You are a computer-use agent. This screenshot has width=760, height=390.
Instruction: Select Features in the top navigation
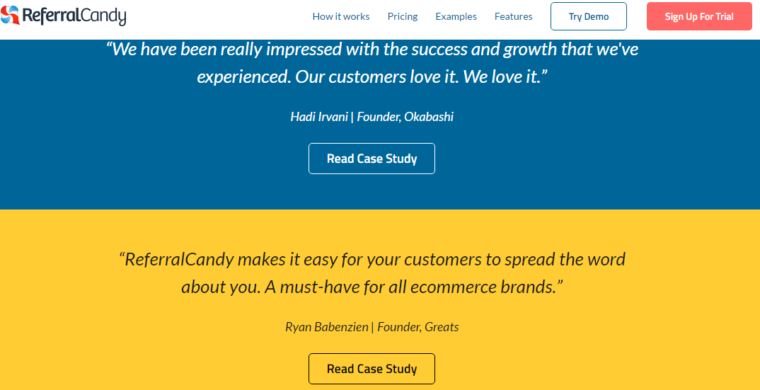pyautogui.click(x=513, y=16)
